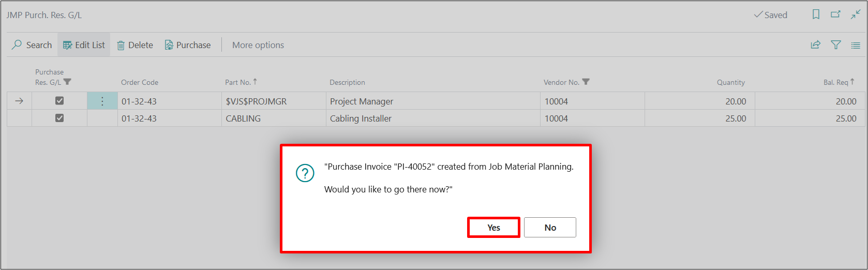
Task: Click the question mark dialog icon
Action: pos(305,173)
